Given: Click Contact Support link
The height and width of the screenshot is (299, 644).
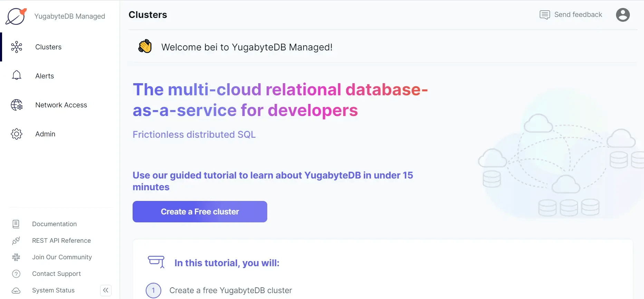Looking at the screenshot, I should [56, 274].
